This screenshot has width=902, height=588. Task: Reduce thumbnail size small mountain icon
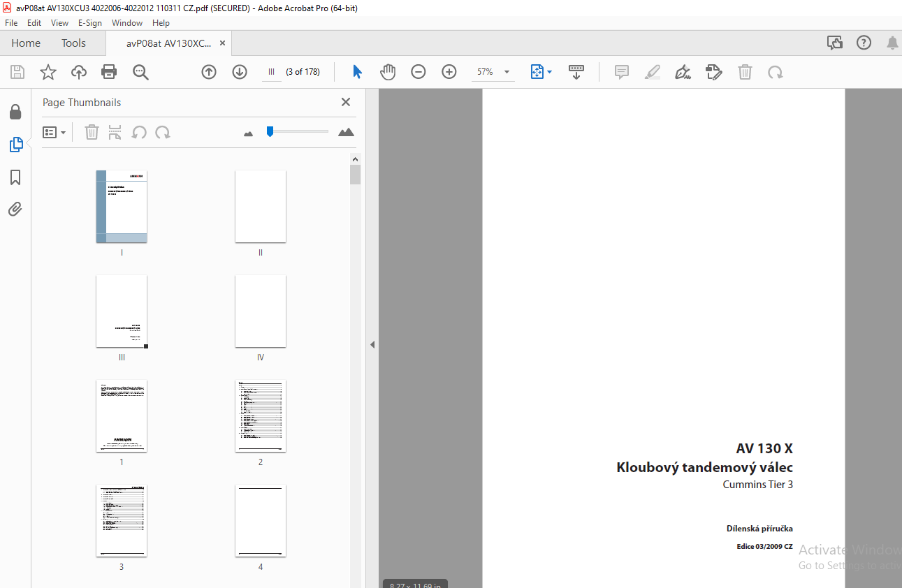click(x=248, y=133)
